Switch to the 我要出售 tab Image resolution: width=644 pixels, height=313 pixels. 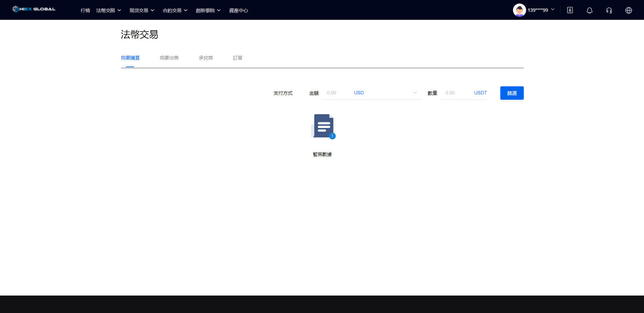(x=169, y=58)
